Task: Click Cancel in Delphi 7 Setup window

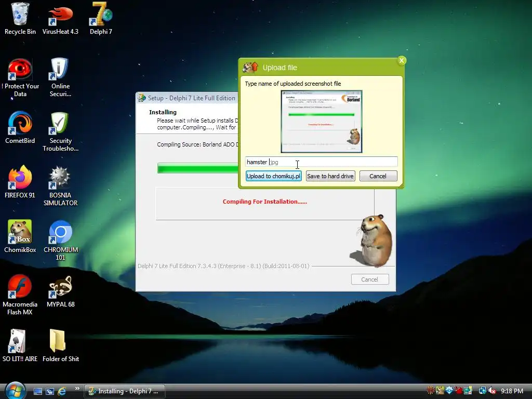Action: tap(370, 279)
